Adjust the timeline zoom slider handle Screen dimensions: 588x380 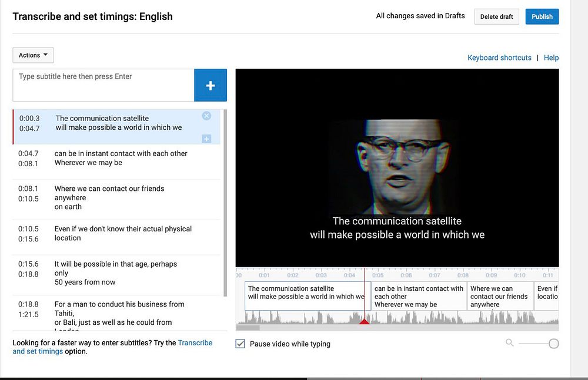pyautogui.click(x=553, y=343)
